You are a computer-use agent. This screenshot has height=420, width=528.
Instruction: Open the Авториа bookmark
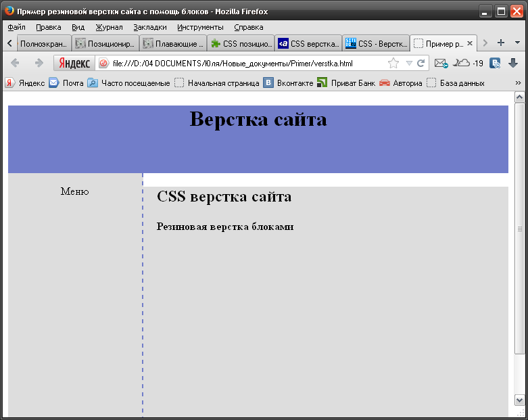(x=401, y=83)
